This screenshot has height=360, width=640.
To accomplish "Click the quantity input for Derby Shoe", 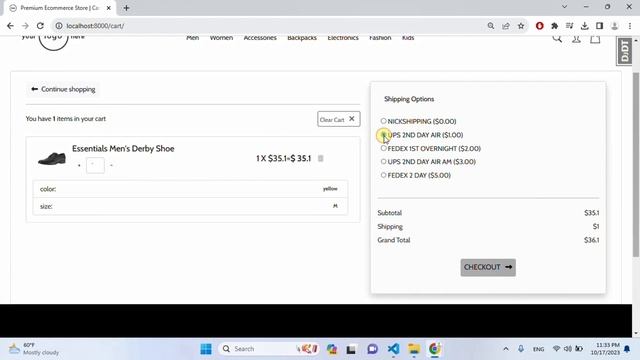I will (x=96, y=165).
